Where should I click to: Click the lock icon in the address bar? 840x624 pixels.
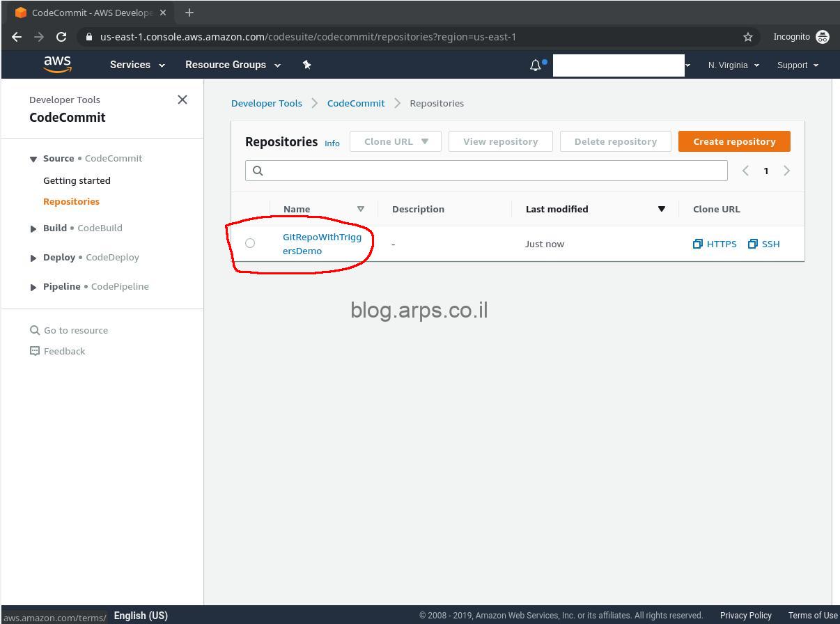click(x=89, y=37)
